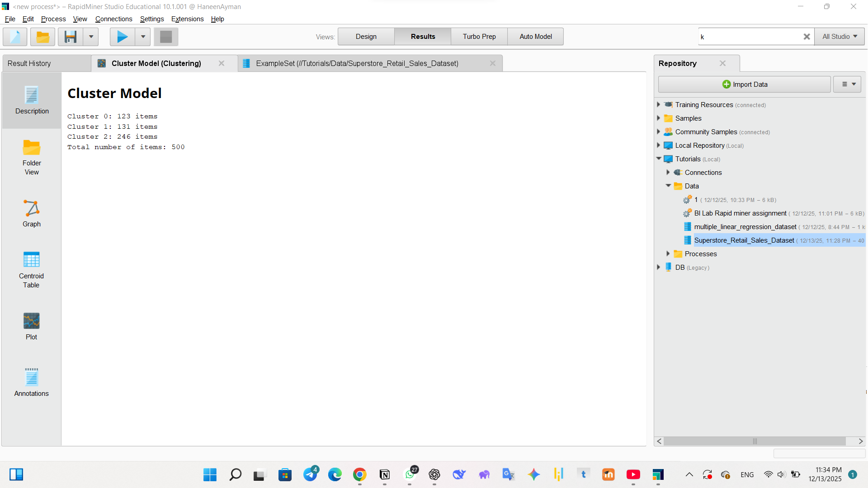Stop the process with the stop button

(166, 37)
